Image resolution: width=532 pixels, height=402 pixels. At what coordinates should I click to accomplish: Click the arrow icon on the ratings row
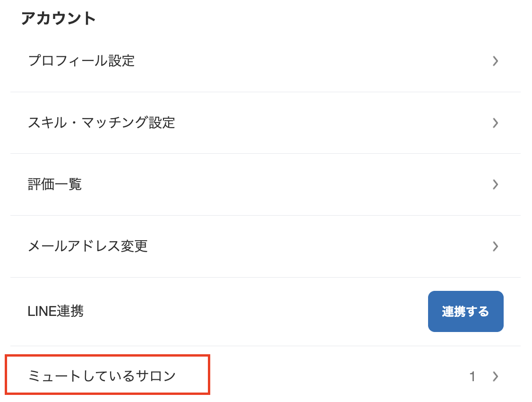tap(495, 184)
